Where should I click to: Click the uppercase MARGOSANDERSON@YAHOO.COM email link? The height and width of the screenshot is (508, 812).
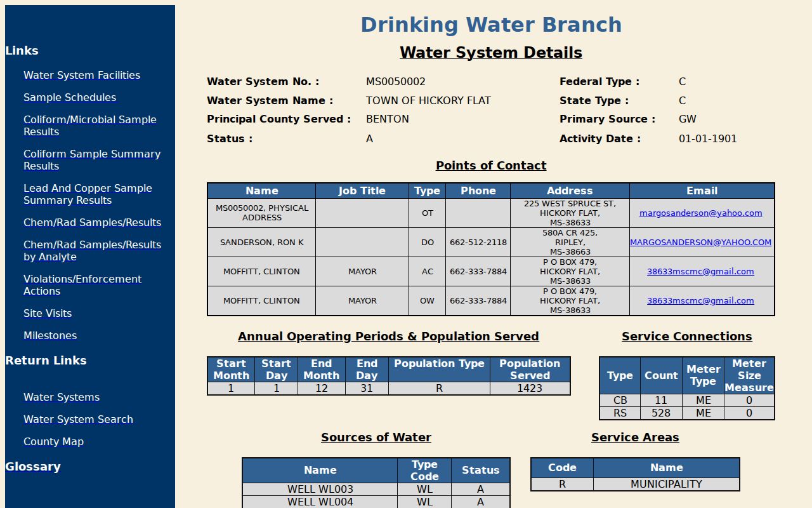700,243
